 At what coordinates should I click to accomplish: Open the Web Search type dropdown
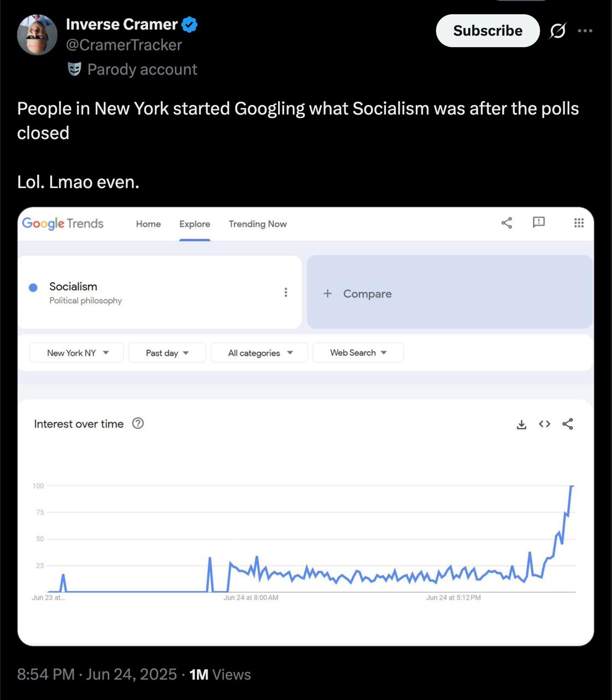358,353
